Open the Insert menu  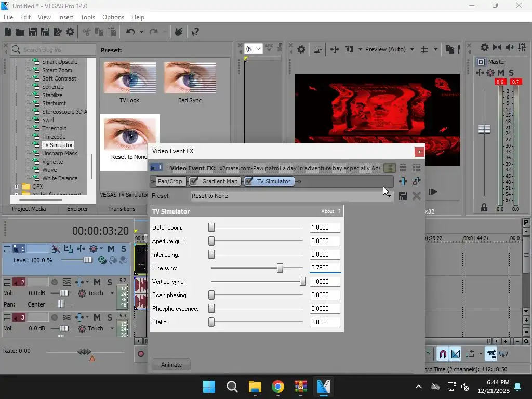(x=65, y=17)
